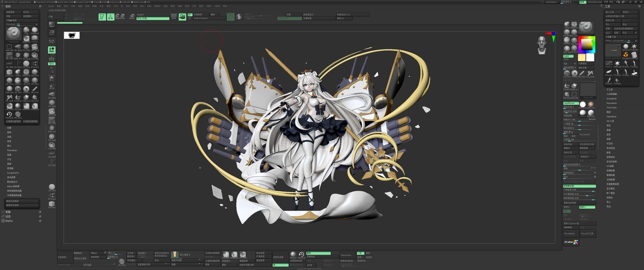
Task: Toggle the Rgb button
Action: [x=566, y=63]
